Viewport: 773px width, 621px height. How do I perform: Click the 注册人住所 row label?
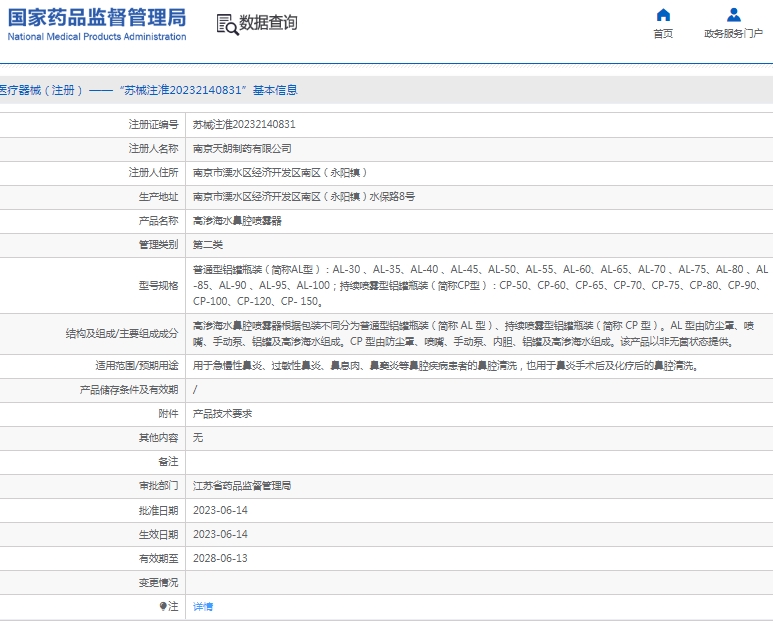153,172
